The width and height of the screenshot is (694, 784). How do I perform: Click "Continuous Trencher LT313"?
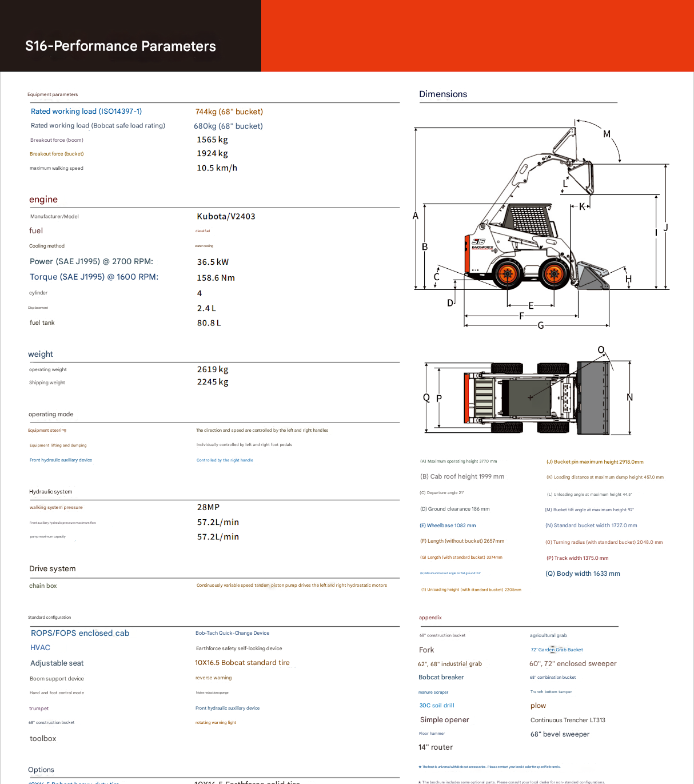point(568,720)
